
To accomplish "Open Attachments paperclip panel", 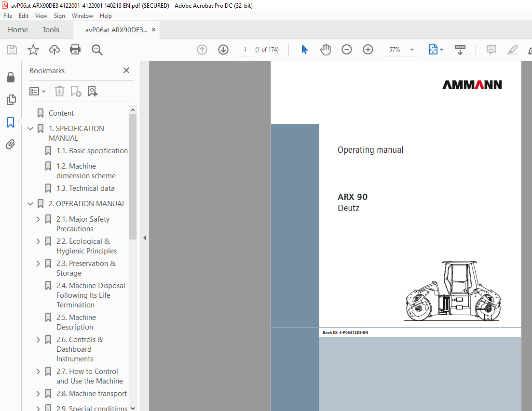I will coord(11,145).
